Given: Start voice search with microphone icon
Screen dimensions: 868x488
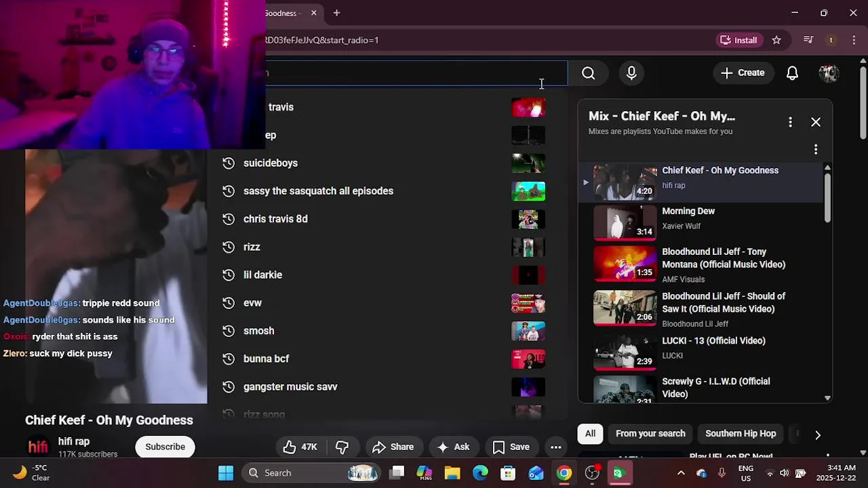Looking at the screenshot, I should pos(631,73).
